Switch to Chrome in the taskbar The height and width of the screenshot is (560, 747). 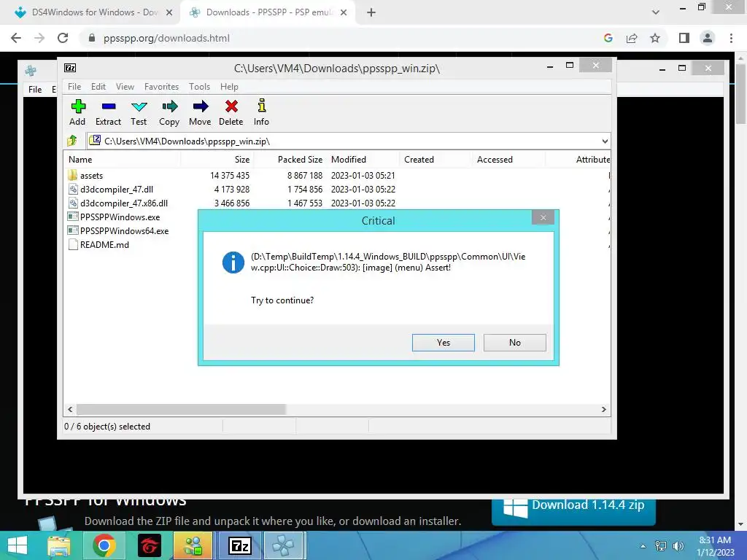104,545
